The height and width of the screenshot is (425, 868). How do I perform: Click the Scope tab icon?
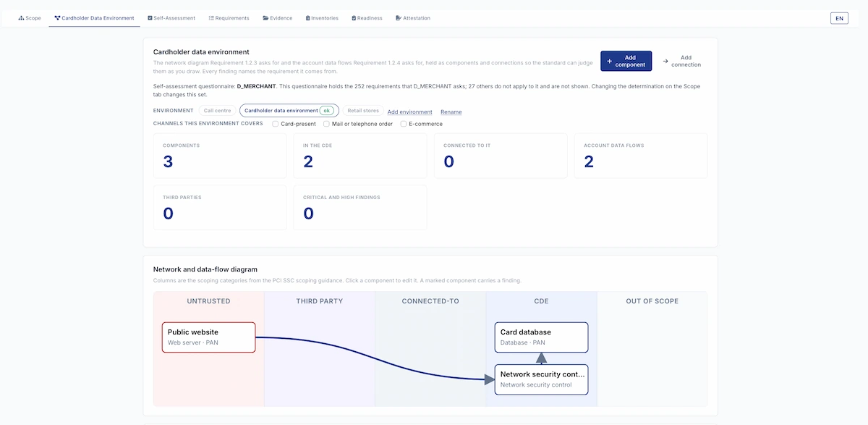pos(21,18)
